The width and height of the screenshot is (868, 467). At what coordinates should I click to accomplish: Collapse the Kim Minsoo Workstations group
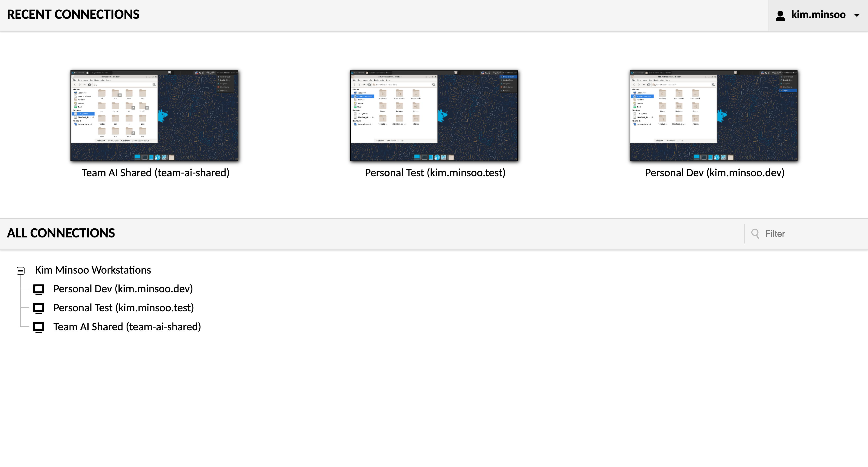[21, 271]
